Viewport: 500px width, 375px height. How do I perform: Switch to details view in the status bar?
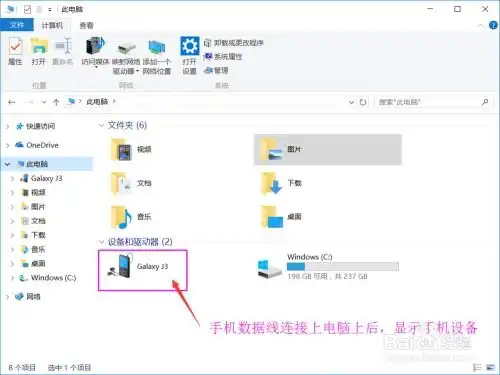click(x=477, y=367)
